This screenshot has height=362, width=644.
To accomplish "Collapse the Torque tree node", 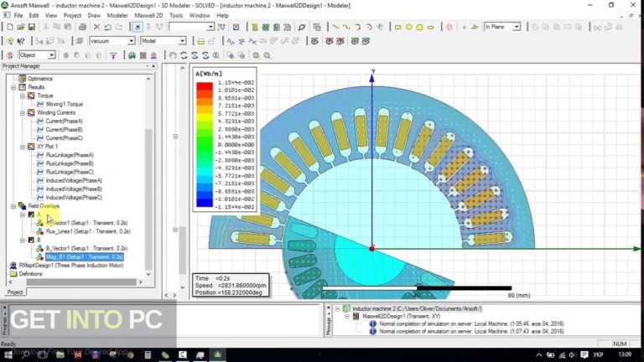I will pos(23,96).
